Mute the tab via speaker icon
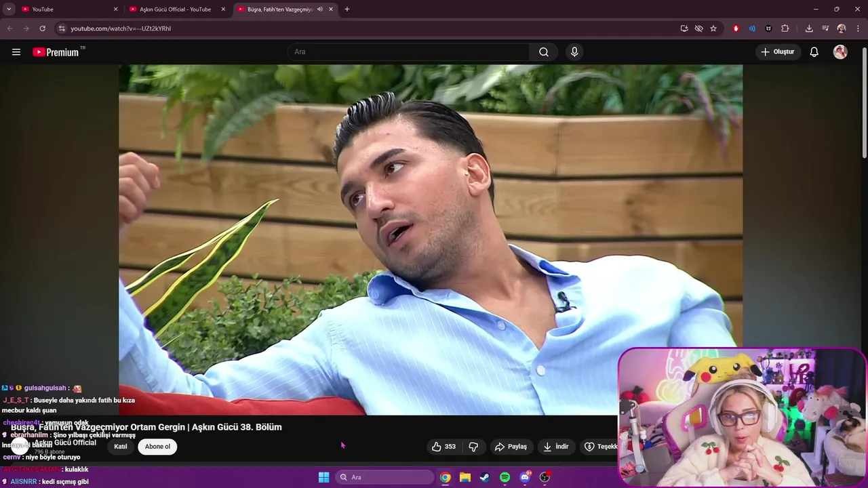The height and width of the screenshot is (488, 868). coord(319,9)
